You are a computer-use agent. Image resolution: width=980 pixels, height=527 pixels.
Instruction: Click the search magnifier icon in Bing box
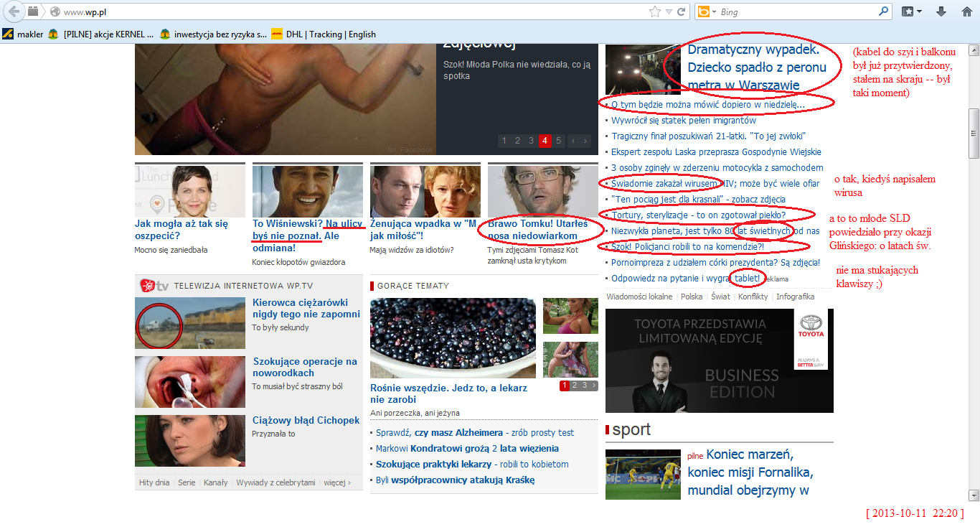coord(883,11)
